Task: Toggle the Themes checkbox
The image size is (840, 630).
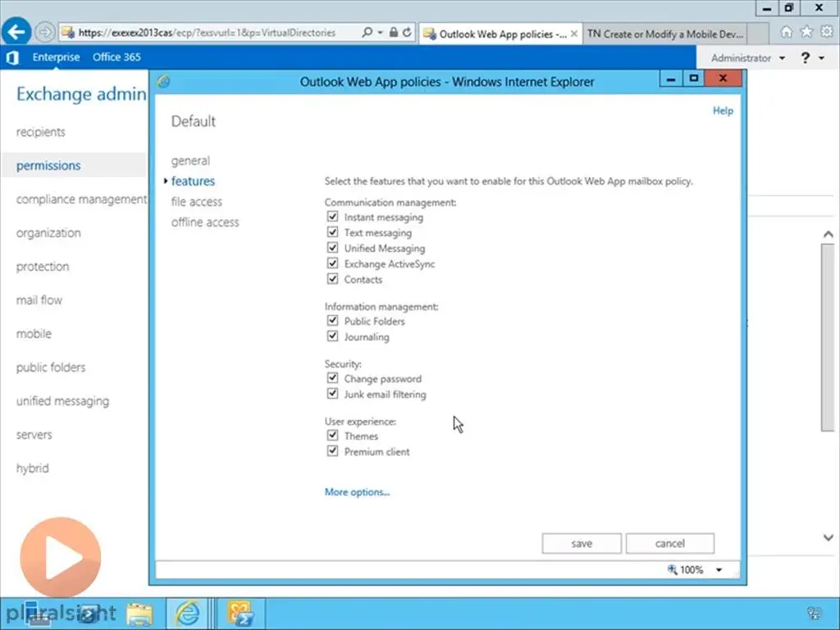Action: (333, 435)
